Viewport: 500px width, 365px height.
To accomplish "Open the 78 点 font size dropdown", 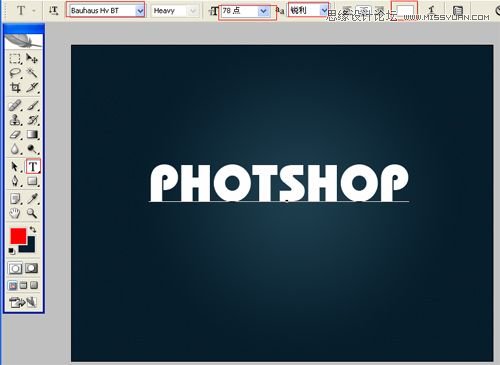I will tap(263, 11).
